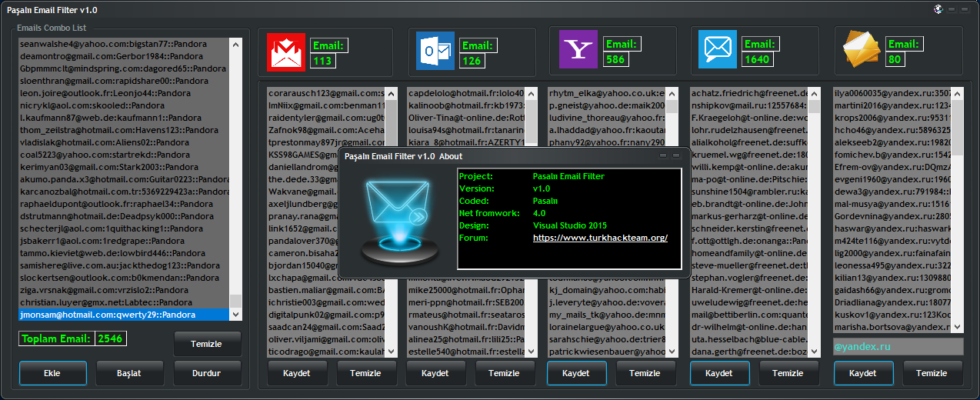Viewport: 980px width, 400px height.
Task: Click the blue Outlook logo icon
Action: (435, 52)
